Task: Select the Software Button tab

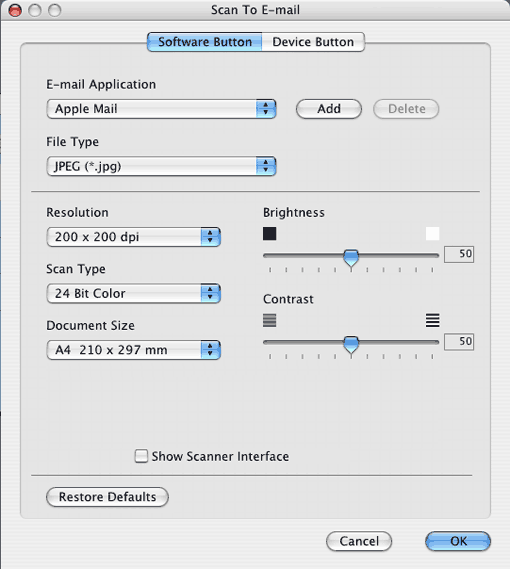Action: click(205, 42)
